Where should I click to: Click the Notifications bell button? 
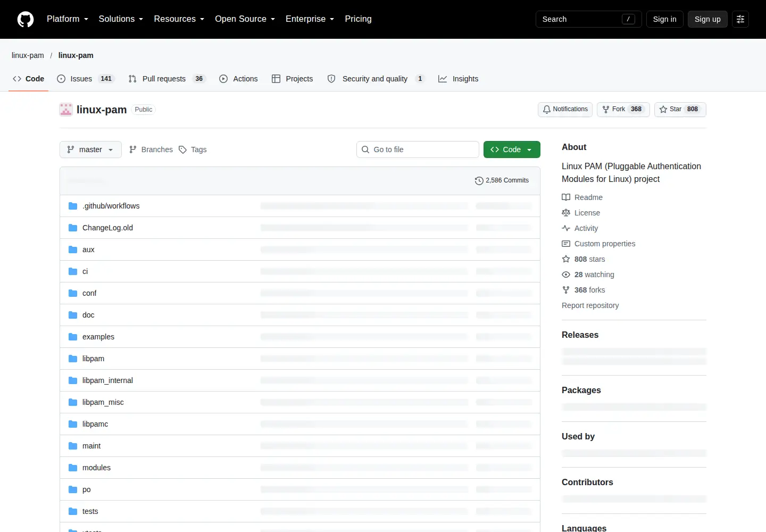point(565,109)
